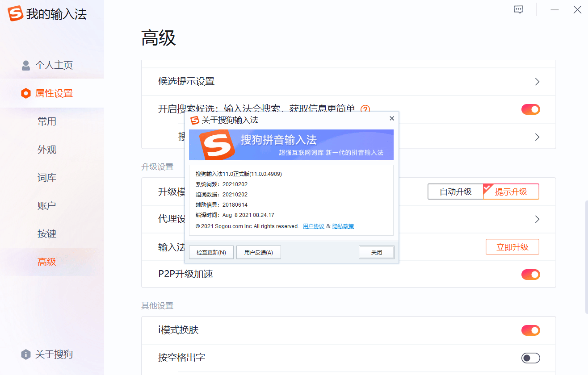Screen dimensions: 588x375
Task: Click the Sogou logo beside 我的输入法
Action: pos(15,13)
